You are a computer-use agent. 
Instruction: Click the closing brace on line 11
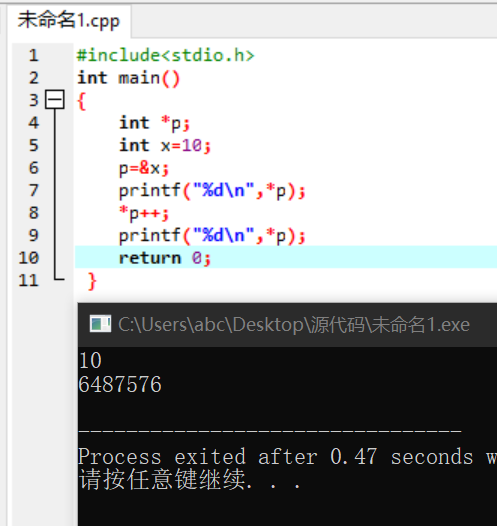point(92,281)
